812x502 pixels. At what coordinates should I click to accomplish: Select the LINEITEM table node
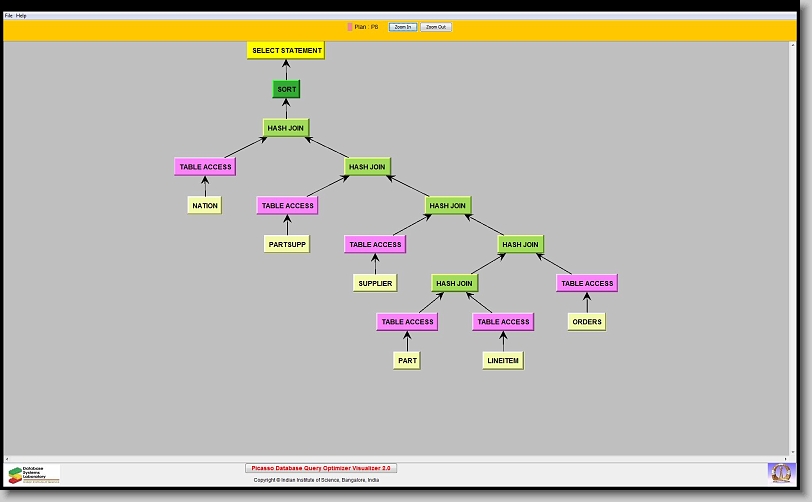[503, 360]
